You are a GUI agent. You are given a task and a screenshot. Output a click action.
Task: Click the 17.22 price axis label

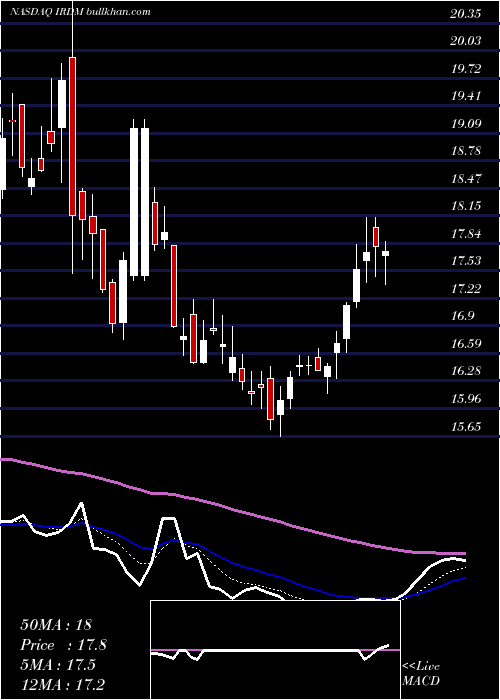point(466,288)
